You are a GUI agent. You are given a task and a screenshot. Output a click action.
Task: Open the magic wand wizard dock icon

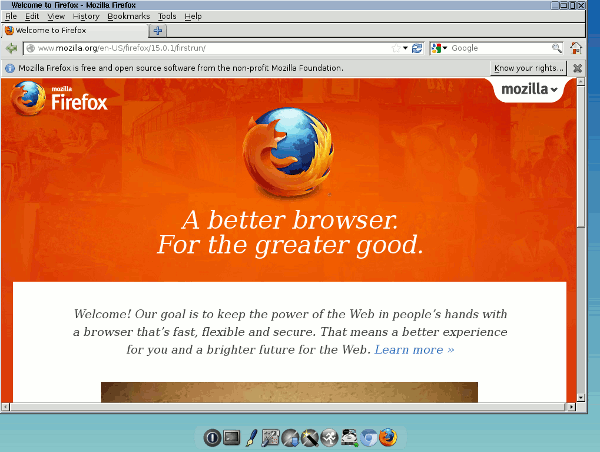310,437
